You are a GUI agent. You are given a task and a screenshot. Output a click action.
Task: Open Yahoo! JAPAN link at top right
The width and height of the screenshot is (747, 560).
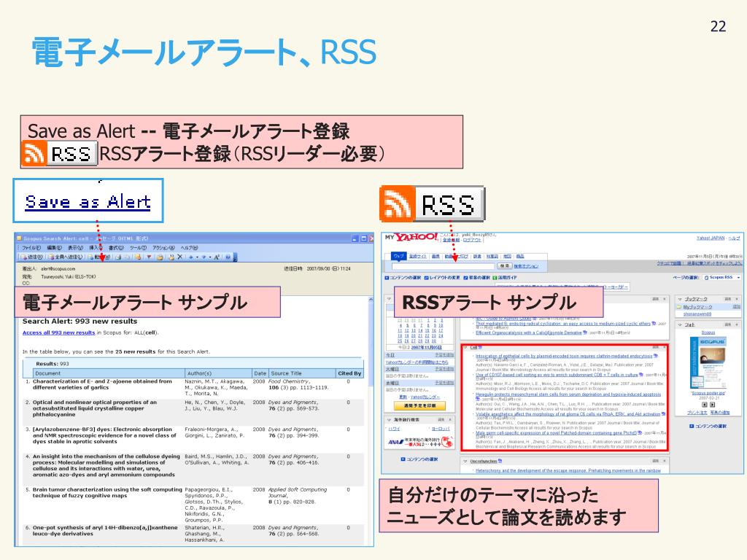(711, 238)
